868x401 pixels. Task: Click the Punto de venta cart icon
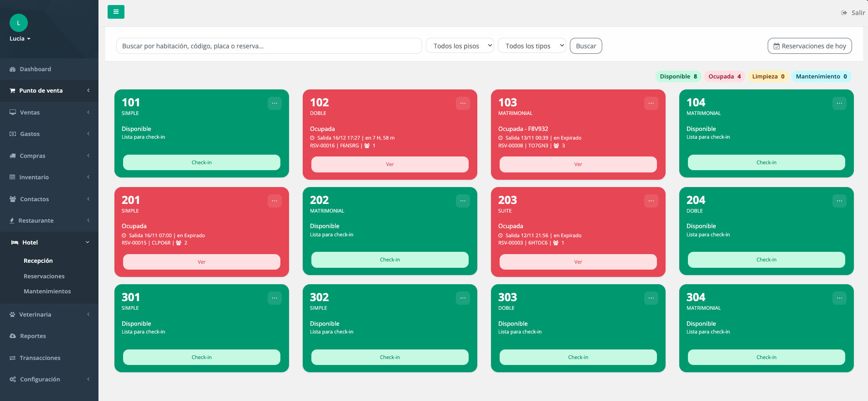(13, 91)
